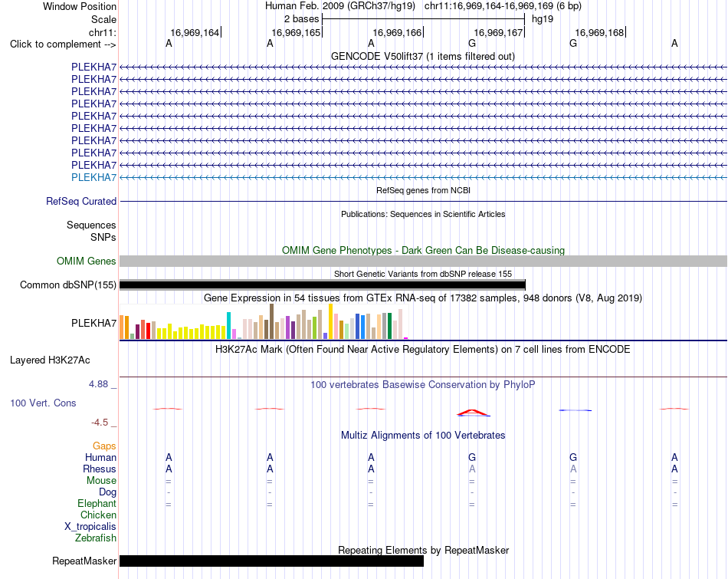Click the tall yellow-gold GTEx expression bar
The image size is (728, 579).
(x=330, y=321)
